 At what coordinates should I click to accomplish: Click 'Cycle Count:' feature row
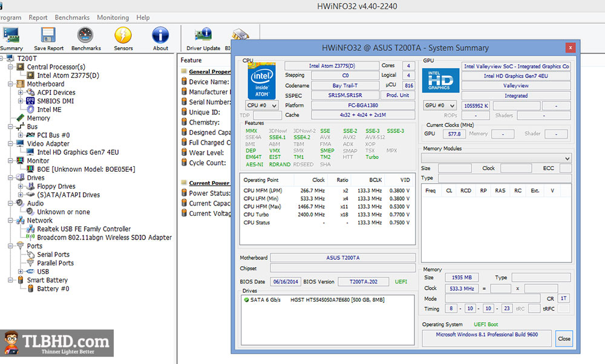[208, 163]
